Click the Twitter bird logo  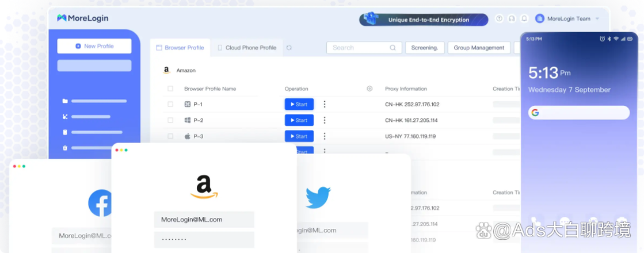pos(318,197)
